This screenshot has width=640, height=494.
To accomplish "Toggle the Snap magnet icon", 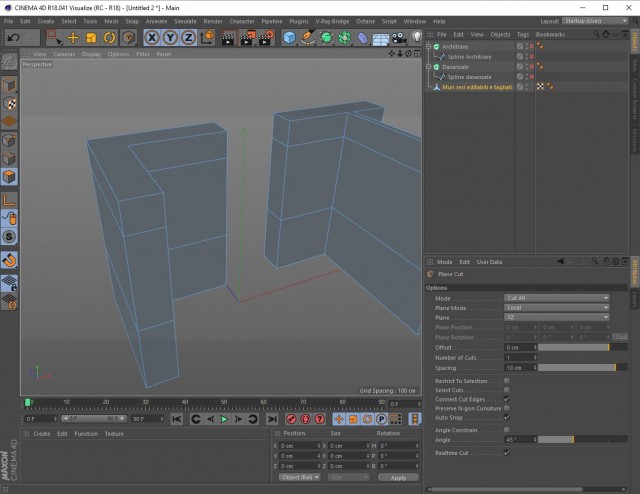I will click(x=9, y=260).
